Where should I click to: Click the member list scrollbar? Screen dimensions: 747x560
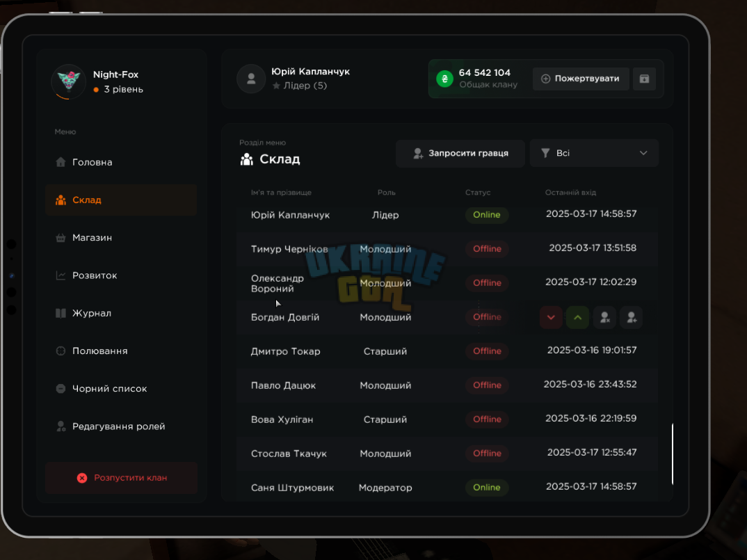point(672,454)
